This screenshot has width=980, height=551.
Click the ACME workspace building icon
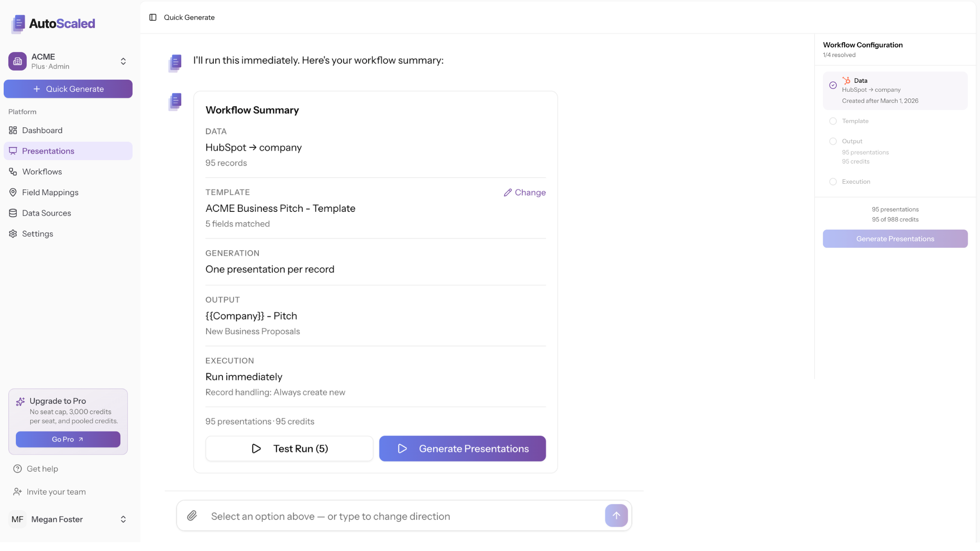click(18, 61)
